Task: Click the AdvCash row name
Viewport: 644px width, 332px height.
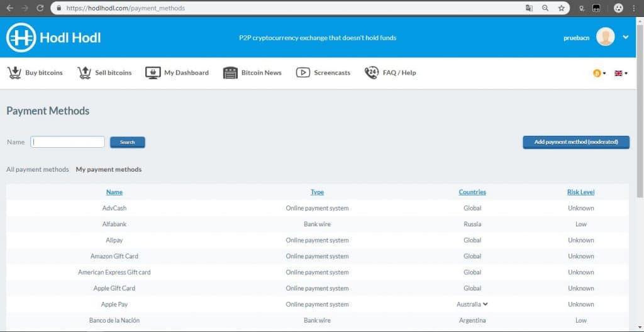Action: [114, 208]
